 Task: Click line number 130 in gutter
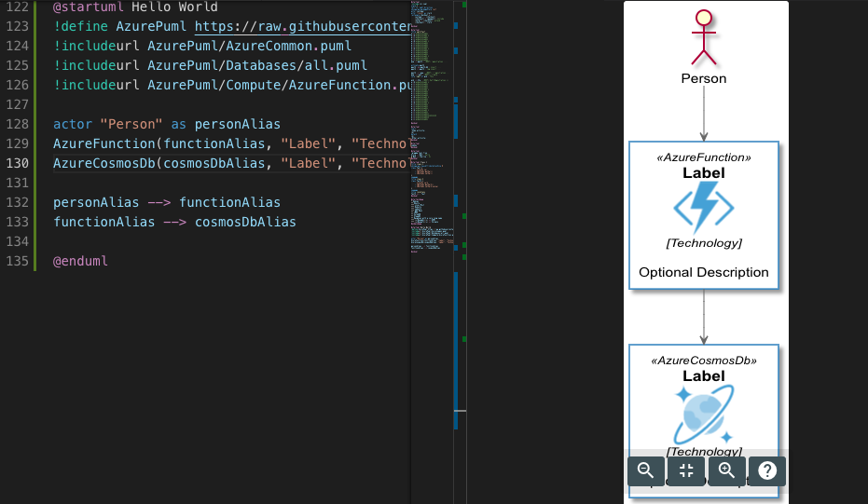click(x=17, y=163)
